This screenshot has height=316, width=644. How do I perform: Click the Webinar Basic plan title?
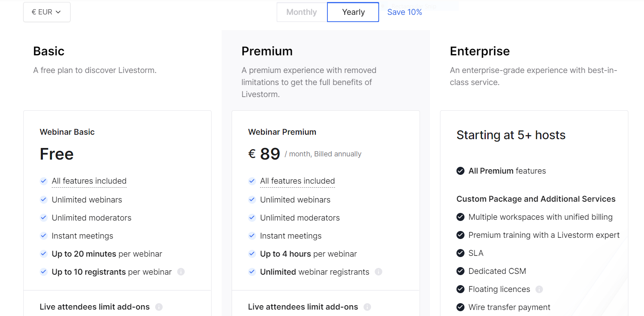[x=67, y=132]
